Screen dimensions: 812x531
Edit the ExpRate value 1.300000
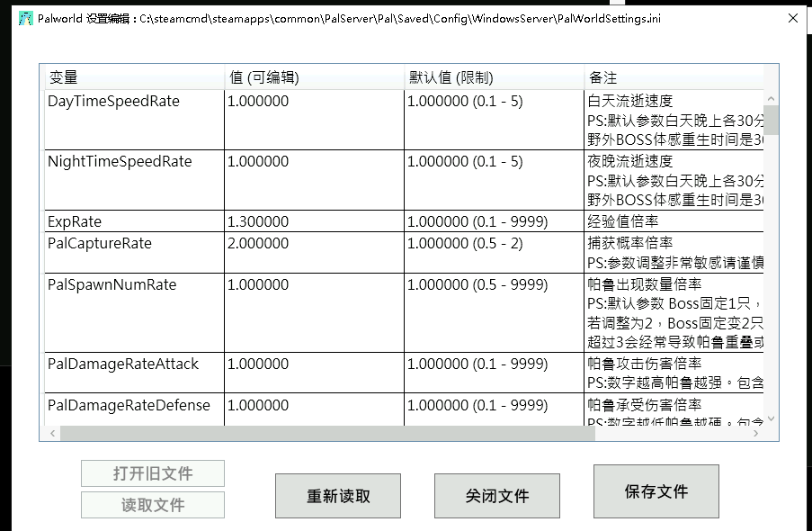click(x=315, y=220)
